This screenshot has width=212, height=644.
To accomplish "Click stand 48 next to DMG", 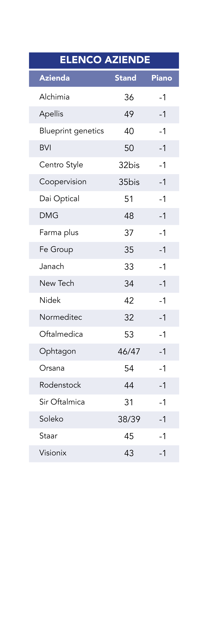I will coord(129,216).
